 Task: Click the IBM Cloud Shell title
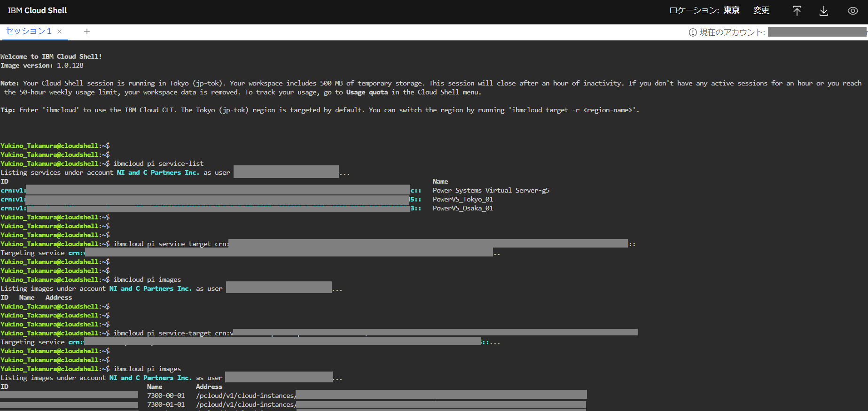tap(37, 10)
